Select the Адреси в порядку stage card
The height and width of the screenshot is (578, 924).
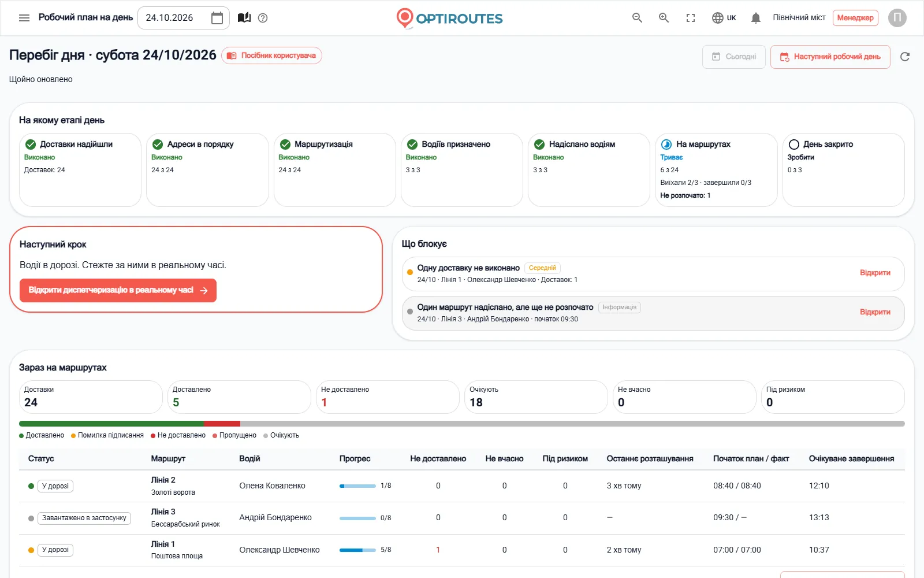(x=207, y=170)
